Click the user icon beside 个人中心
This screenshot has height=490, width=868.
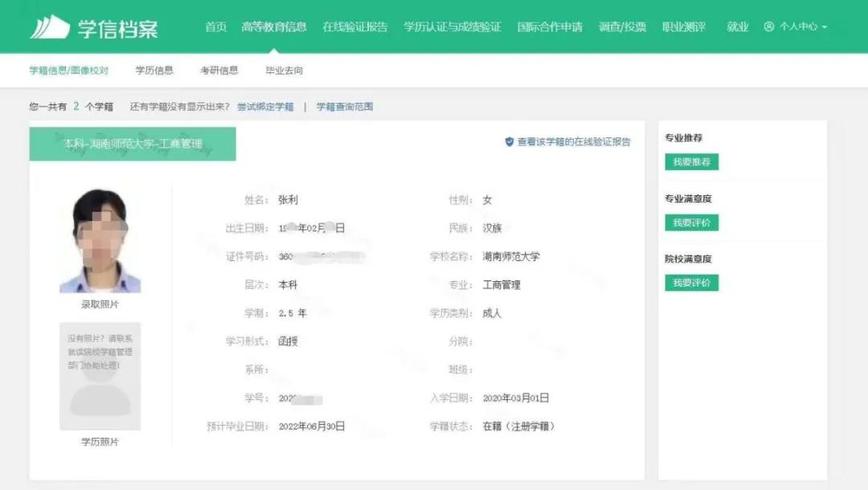[769, 27]
